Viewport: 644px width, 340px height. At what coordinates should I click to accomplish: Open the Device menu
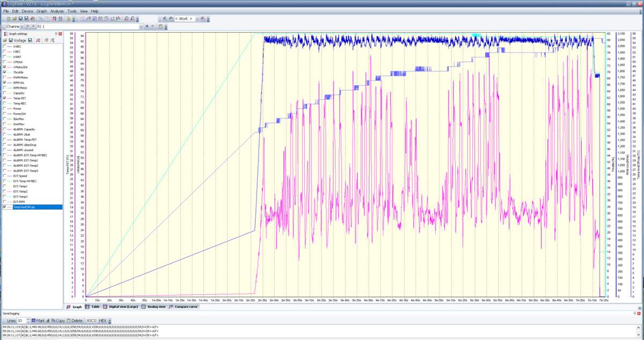(27, 11)
